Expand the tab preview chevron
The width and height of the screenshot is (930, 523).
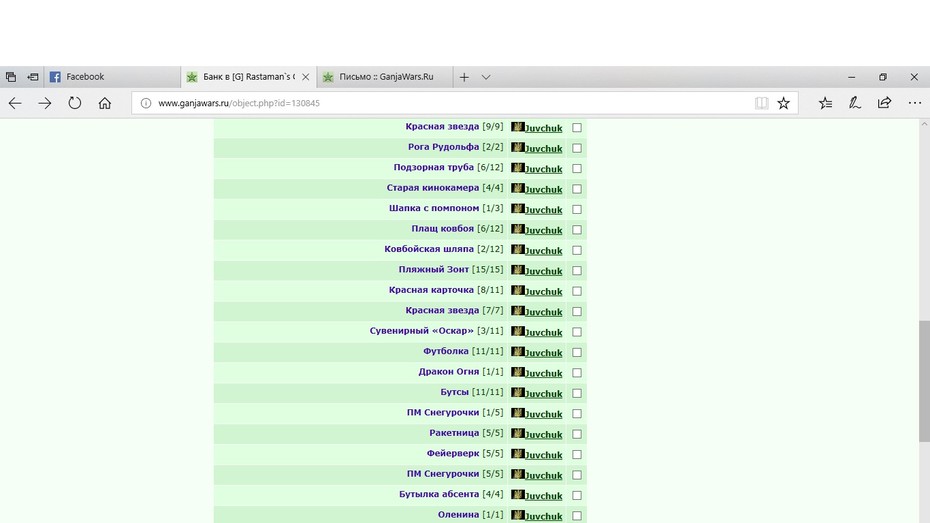pos(486,77)
